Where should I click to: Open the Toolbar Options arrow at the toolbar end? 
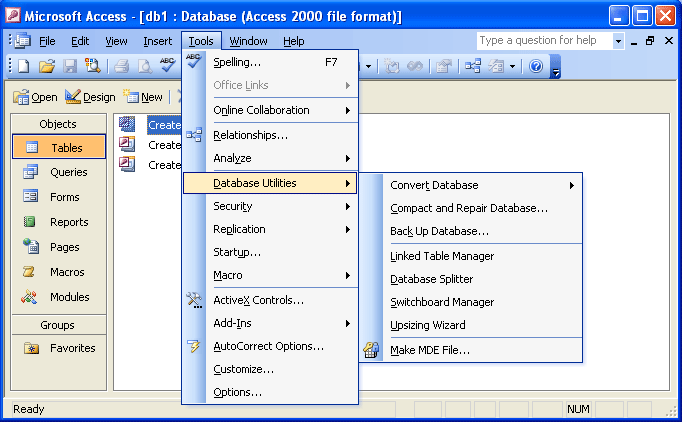(555, 67)
